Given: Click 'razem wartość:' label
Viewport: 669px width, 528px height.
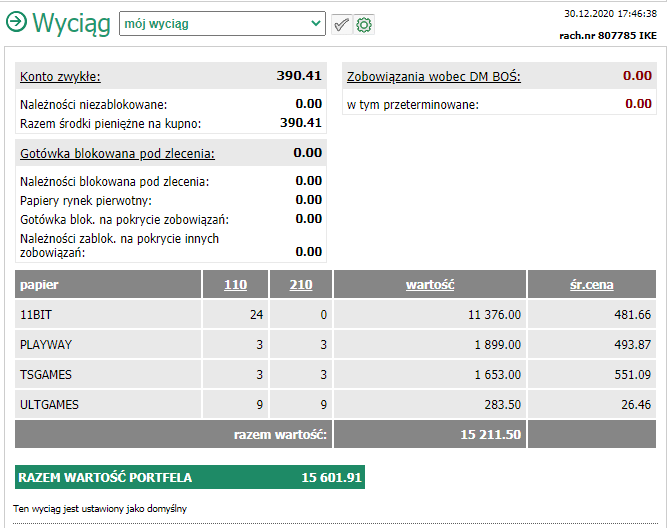Looking at the screenshot, I should (x=280, y=435).
